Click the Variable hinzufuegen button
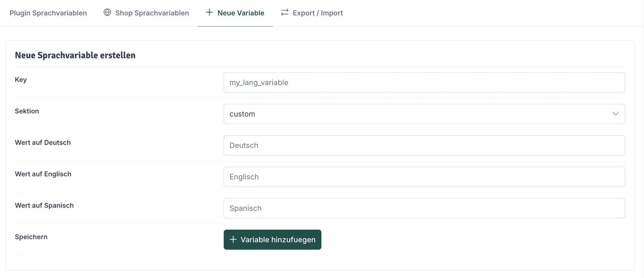The image size is (644, 278). [x=272, y=239]
